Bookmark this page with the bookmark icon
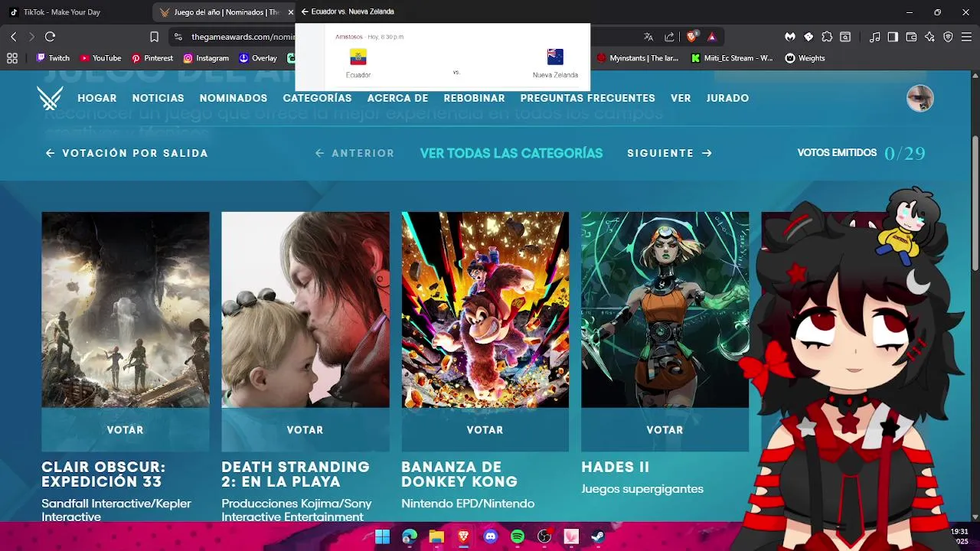Viewport: 980px width, 551px height. (x=154, y=37)
